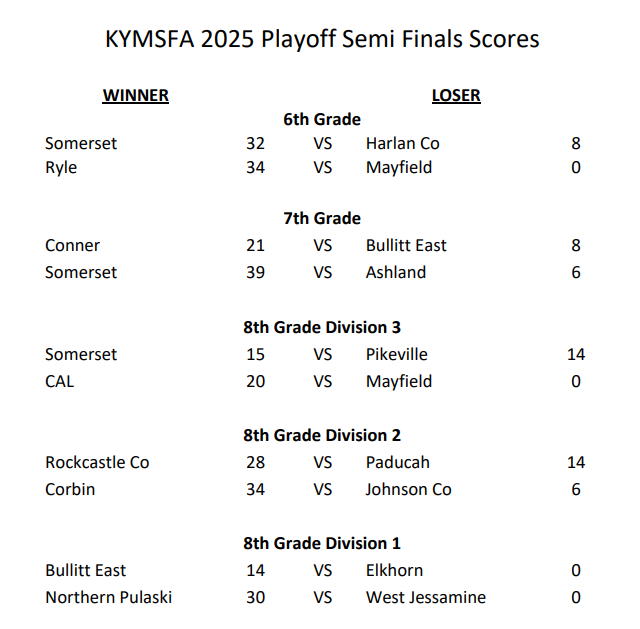Click the Johnson Co team name
This screenshot has width=640, height=629.
(408, 489)
